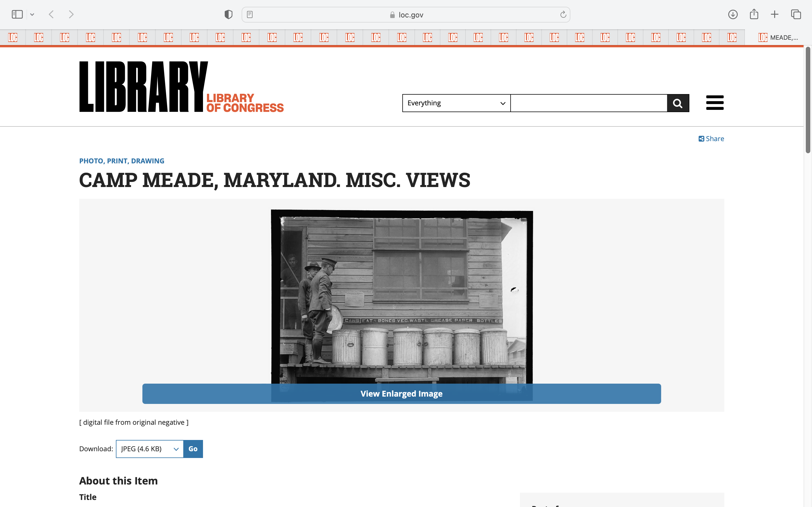Open the hamburger navigation menu
Viewport: 812px width, 507px height.
(x=715, y=103)
